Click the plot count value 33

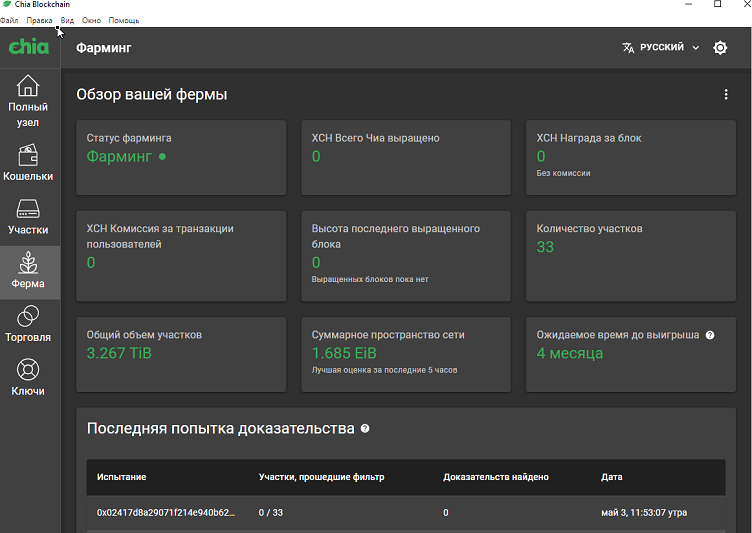pyautogui.click(x=545, y=247)
